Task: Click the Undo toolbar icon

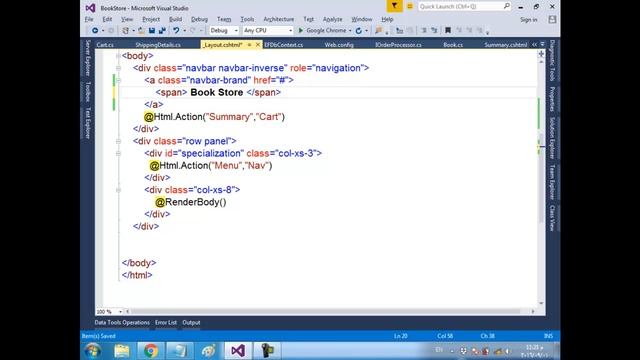Action: [176, 31]
